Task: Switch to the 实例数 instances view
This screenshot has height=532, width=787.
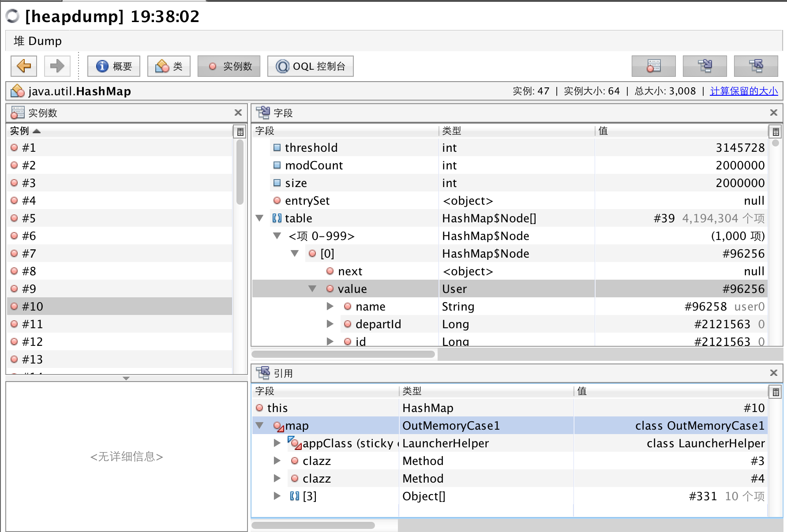Action: [x=229, y=66]
